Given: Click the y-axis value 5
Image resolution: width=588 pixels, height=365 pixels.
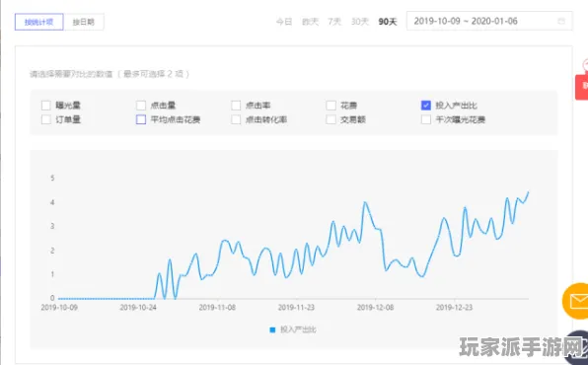Looking at the screenshot, I should click(52, 178).
